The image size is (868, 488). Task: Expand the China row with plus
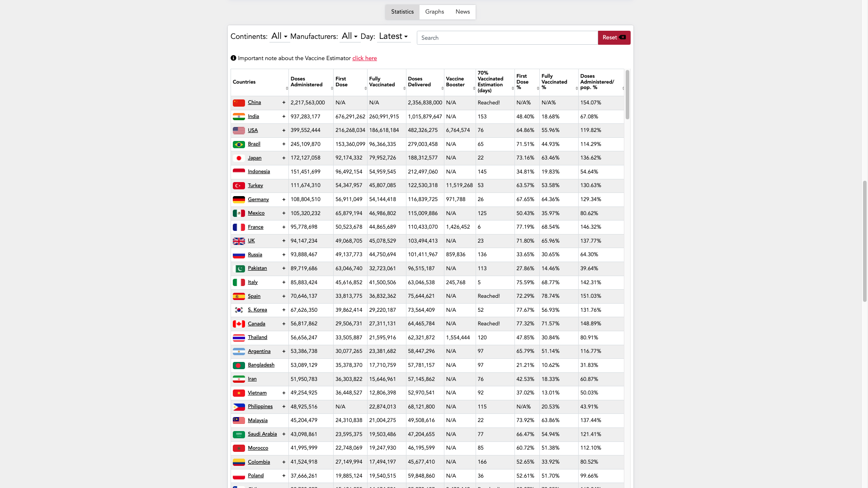tap(284, 103)
